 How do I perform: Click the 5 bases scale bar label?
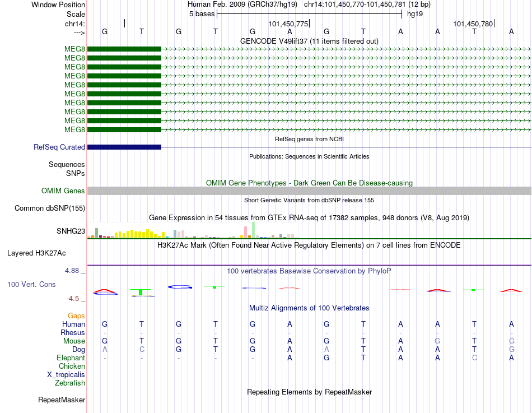click(x=202, y=14)
